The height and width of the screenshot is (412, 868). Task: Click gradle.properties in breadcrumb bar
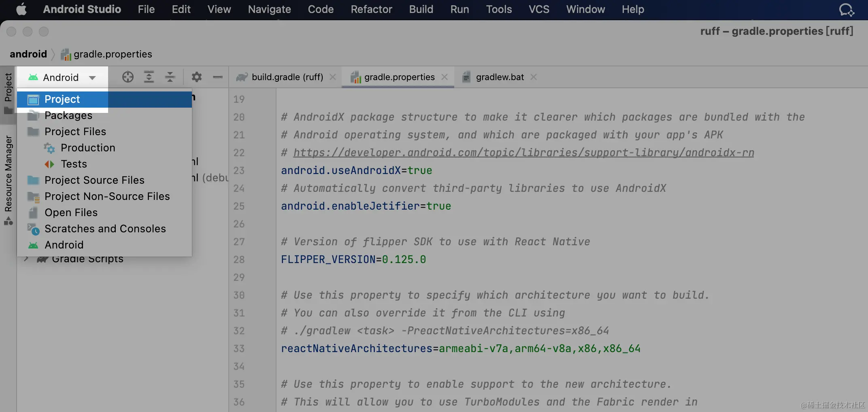tap(106, 54)
